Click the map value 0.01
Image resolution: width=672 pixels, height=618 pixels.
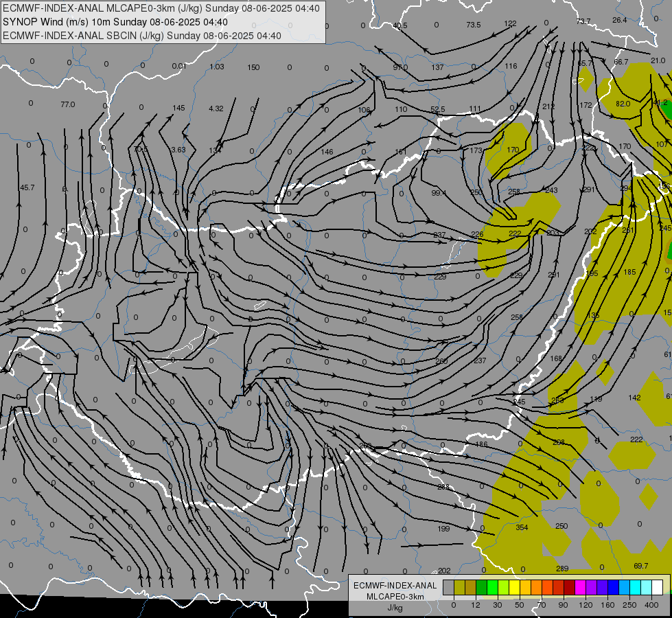click(179, 66)
